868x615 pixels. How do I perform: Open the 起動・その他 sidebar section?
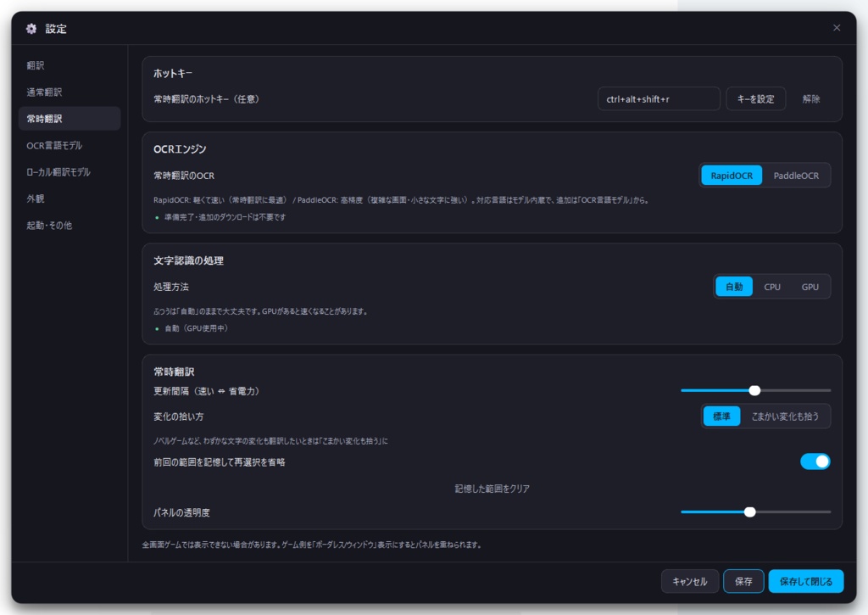tap(49, 225)
